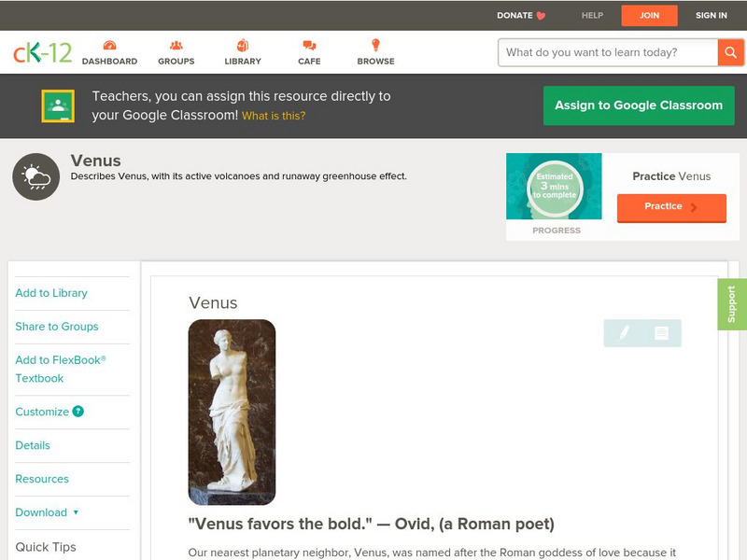The height and width of the screenshot is (560, 747).
Task: Click the Quick Tips heading
Action: coord(46,547)
